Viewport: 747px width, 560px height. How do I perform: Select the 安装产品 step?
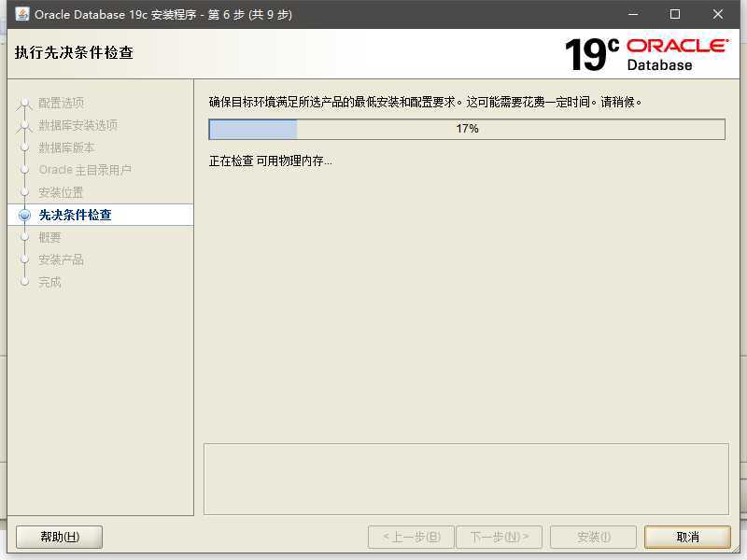[x=61, y=259]
